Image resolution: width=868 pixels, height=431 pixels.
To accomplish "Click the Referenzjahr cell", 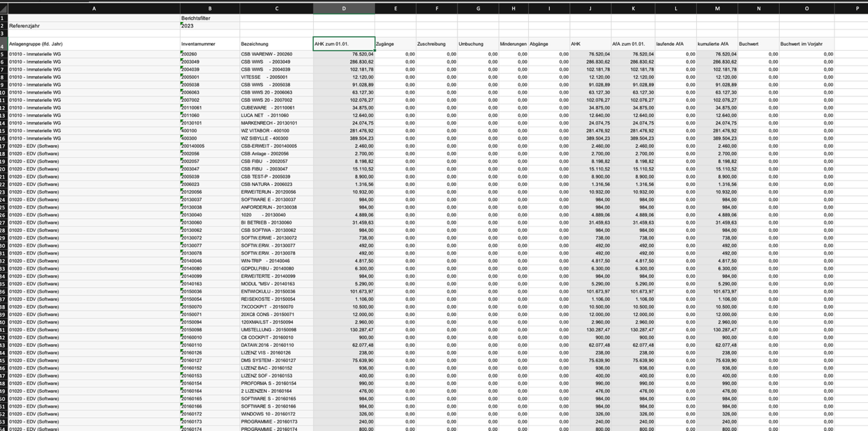I will (94, 26).
